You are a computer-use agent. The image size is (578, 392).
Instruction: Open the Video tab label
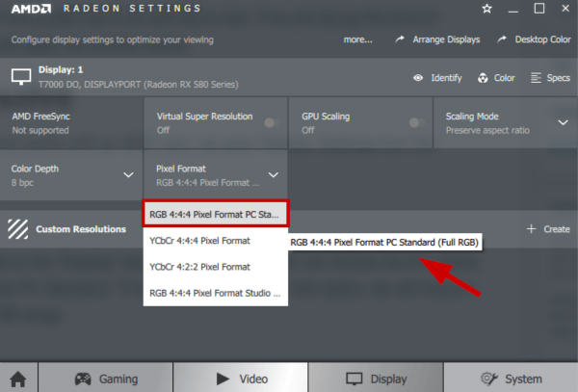pyautogui.click(x=253, y=379)
